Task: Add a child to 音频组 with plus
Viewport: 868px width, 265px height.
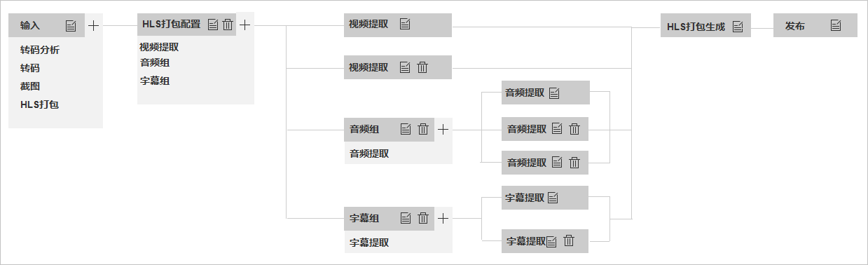Action: tap(443, 129)
